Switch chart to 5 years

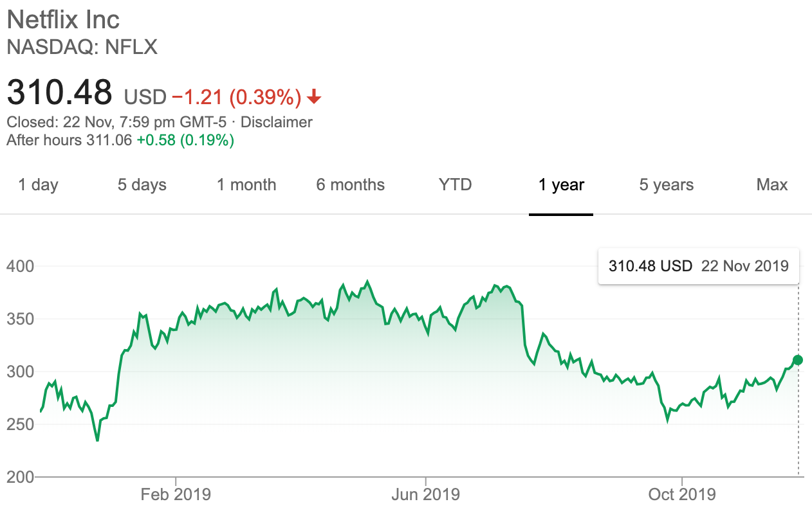(666, 185)
